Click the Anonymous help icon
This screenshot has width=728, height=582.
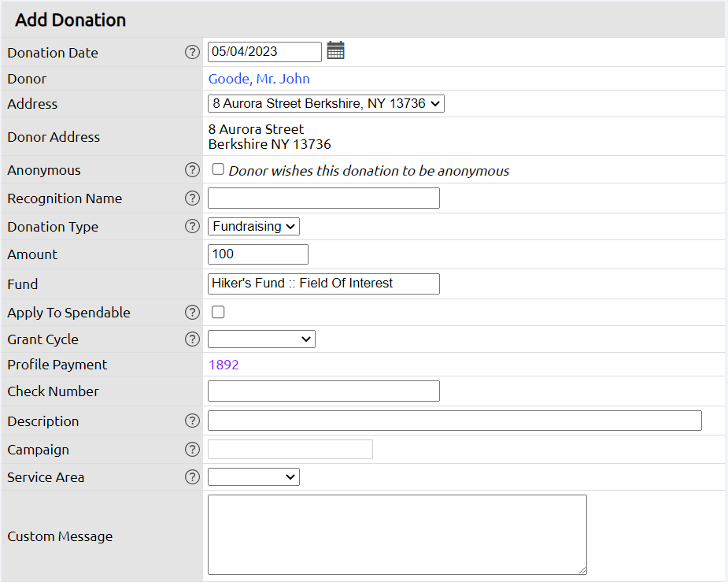(192, 169)
